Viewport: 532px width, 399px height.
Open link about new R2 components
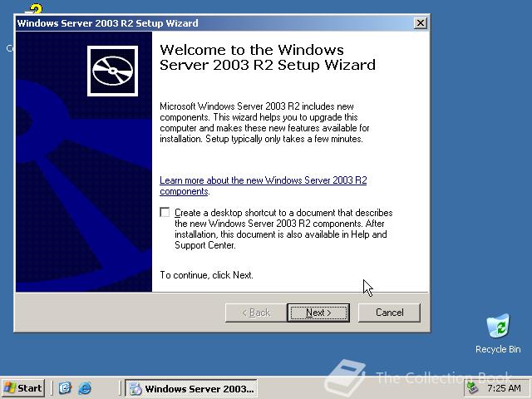264,185
